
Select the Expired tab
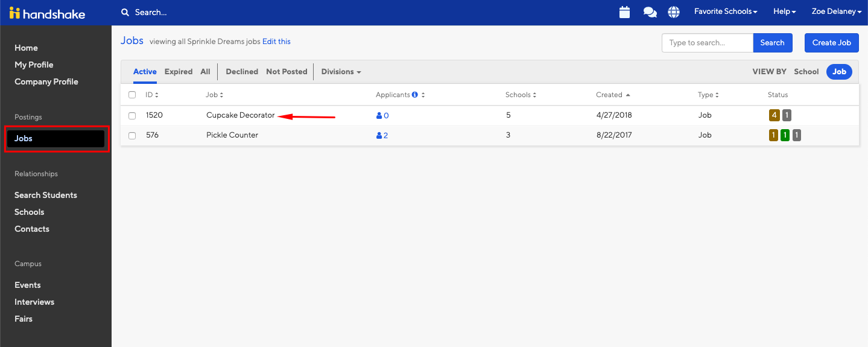(179, 71)
